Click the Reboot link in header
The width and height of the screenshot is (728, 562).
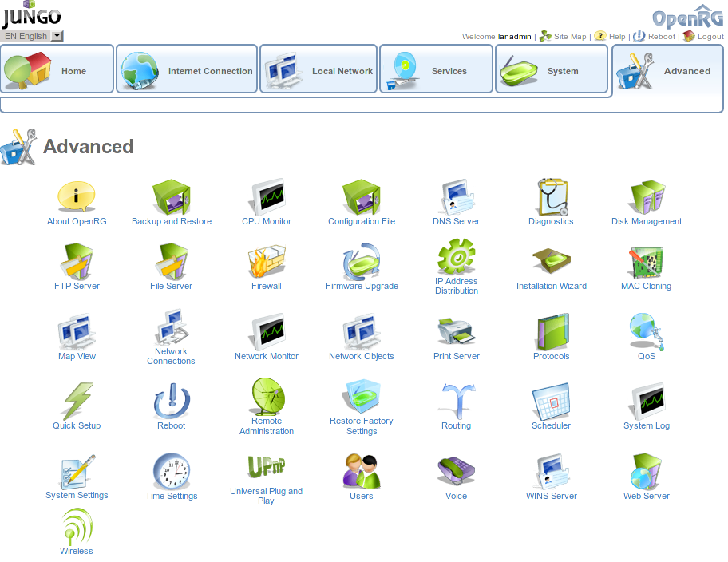point(655,36)
